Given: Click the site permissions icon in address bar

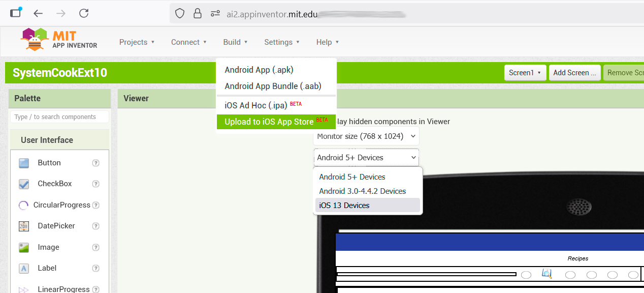Looking at the screenshot, I should [x=215, y=14].
